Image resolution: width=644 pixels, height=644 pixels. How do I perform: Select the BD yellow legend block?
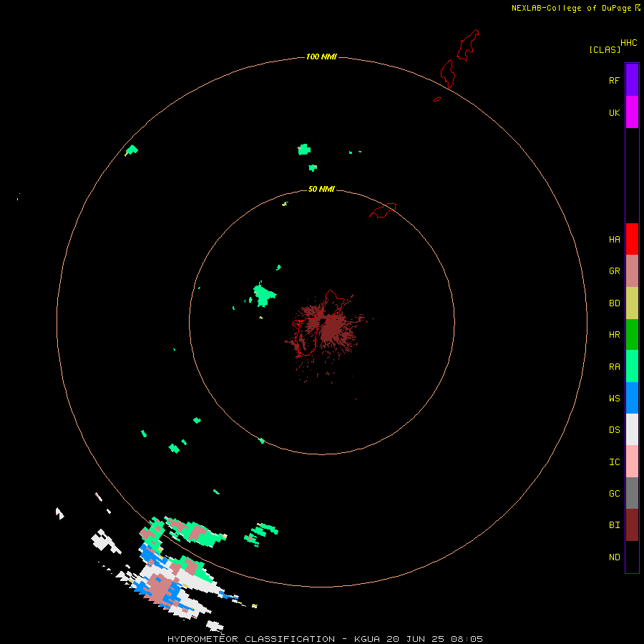pos(632,303)
